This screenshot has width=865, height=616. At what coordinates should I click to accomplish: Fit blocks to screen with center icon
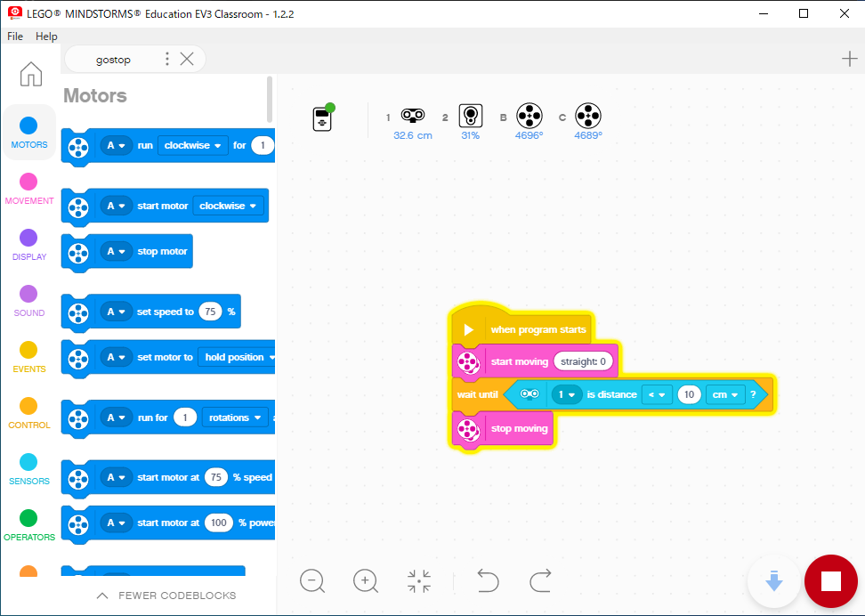419,581
